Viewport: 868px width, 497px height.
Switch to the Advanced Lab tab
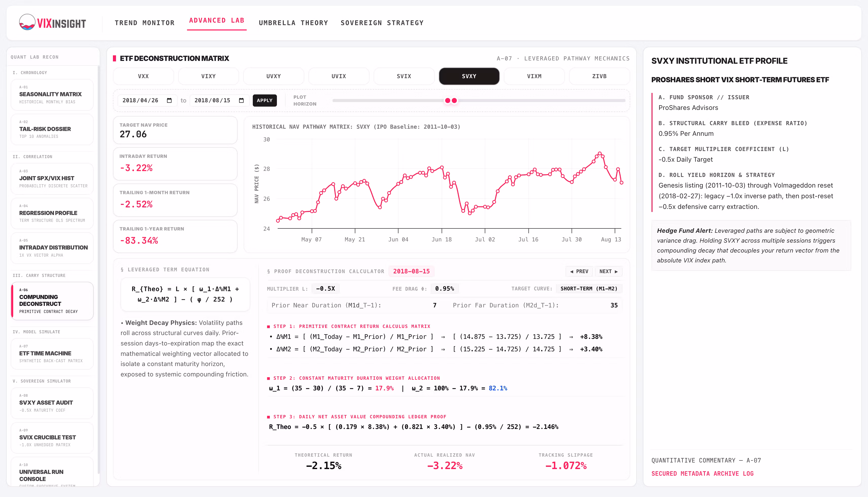click(217, 21)
